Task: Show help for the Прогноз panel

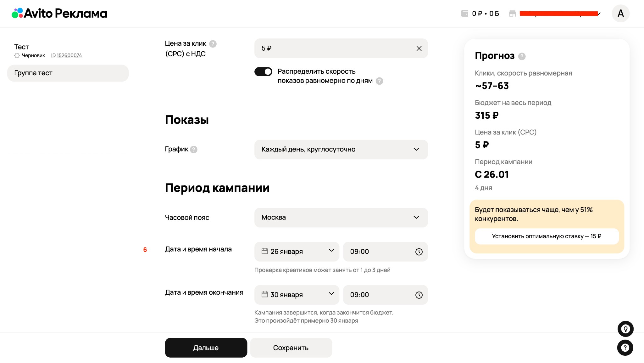Action: (522, 56)
